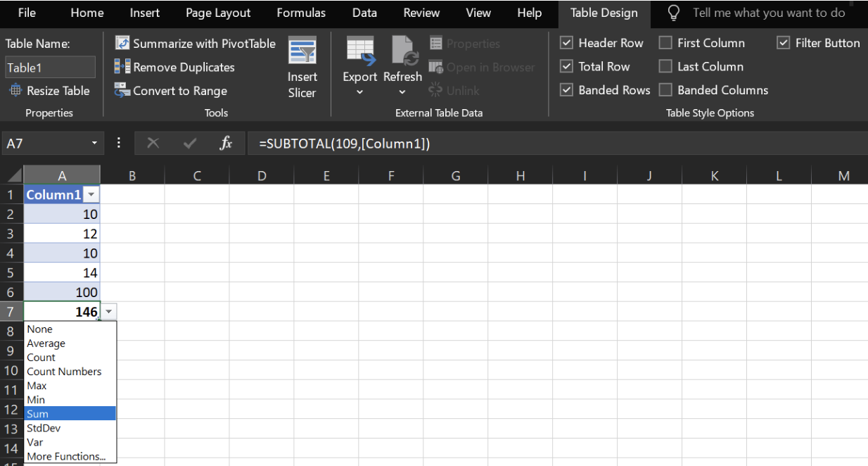Select the Table Design tab
The width and height of the screenshot is (868, 466).
pos(604,13)
